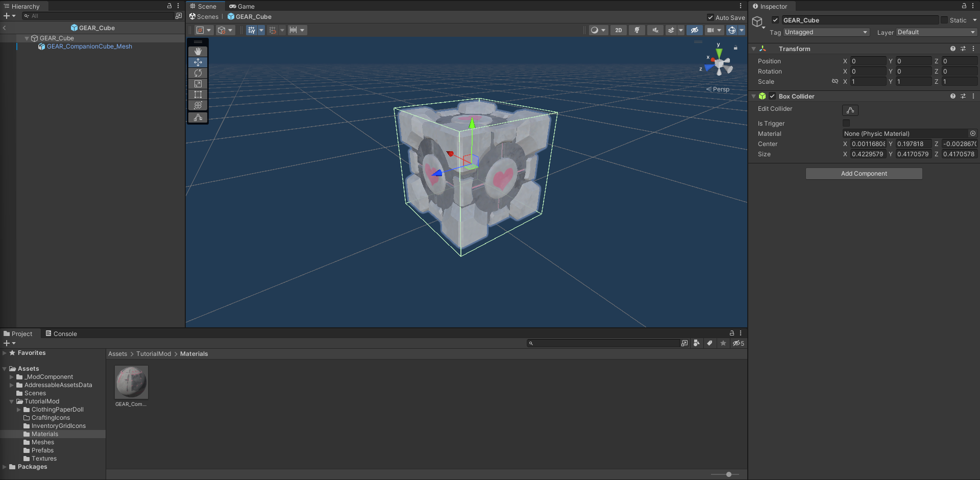The height and width of the screenshot is (480, 980).
Task: Select the Inspector tab
Action: tap(770, 6)
